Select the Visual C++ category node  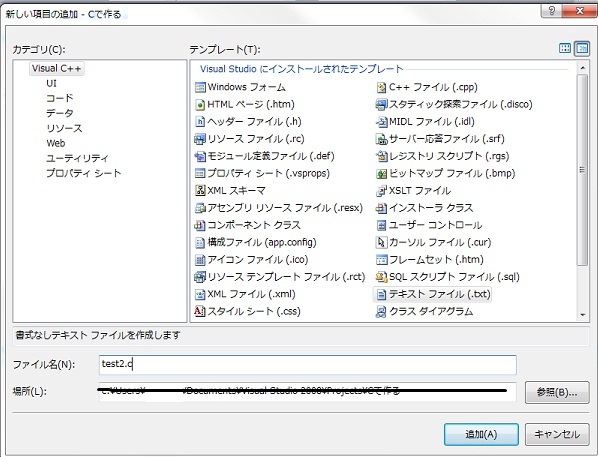pyautogui.click(x=56, y=68)
